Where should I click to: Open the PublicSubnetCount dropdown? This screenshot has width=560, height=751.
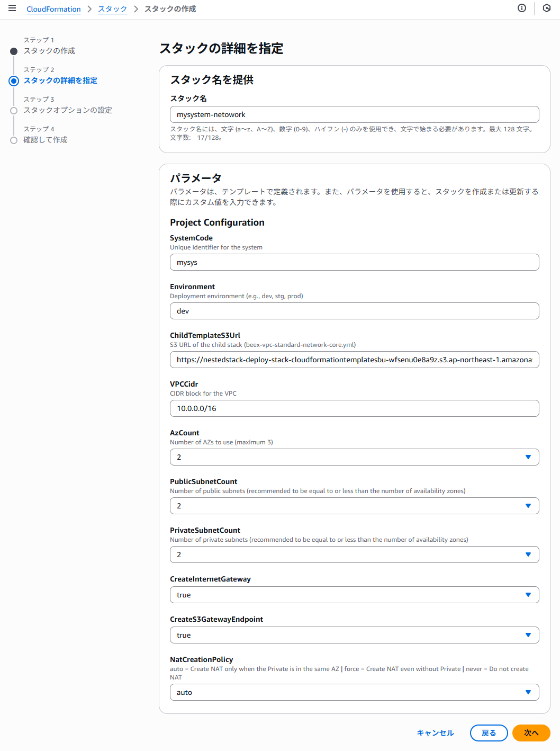pyautogui.click(x=355, y=506)
